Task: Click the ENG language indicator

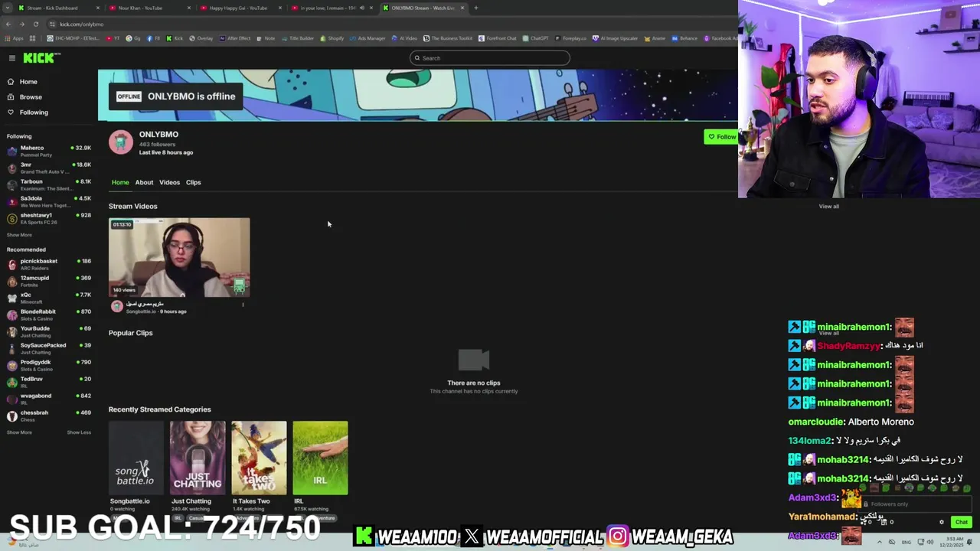Action: coord(906,542)
